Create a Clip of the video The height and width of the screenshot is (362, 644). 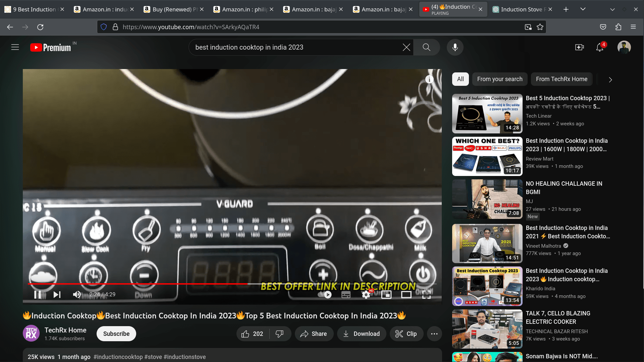(406, 334)
